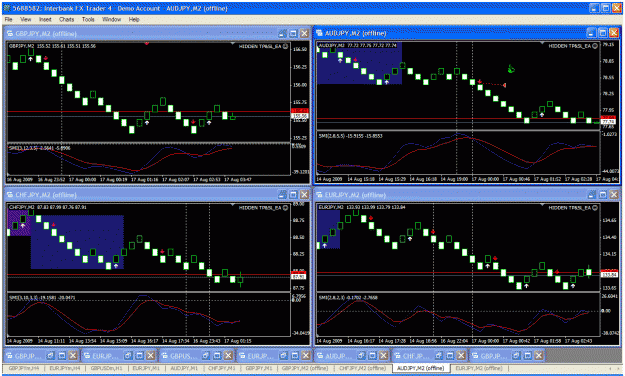Click the CHFJPY,M2 chart window title icon

[10, 195]
